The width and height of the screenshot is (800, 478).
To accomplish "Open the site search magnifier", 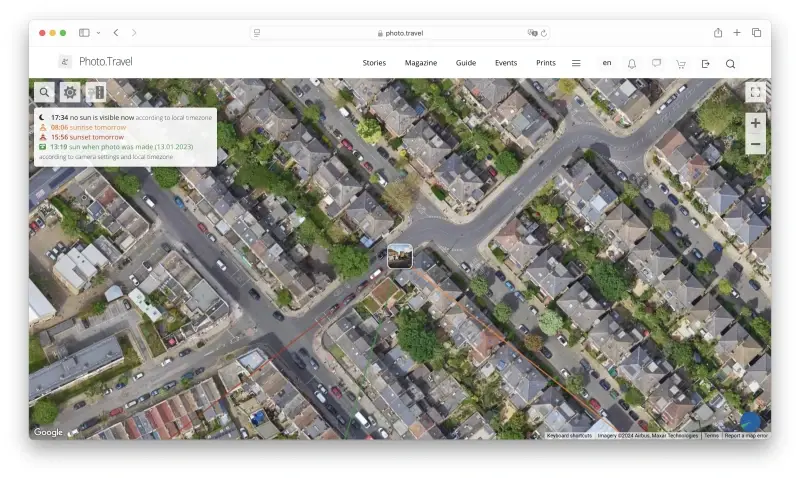I will [x=730, y=64].
